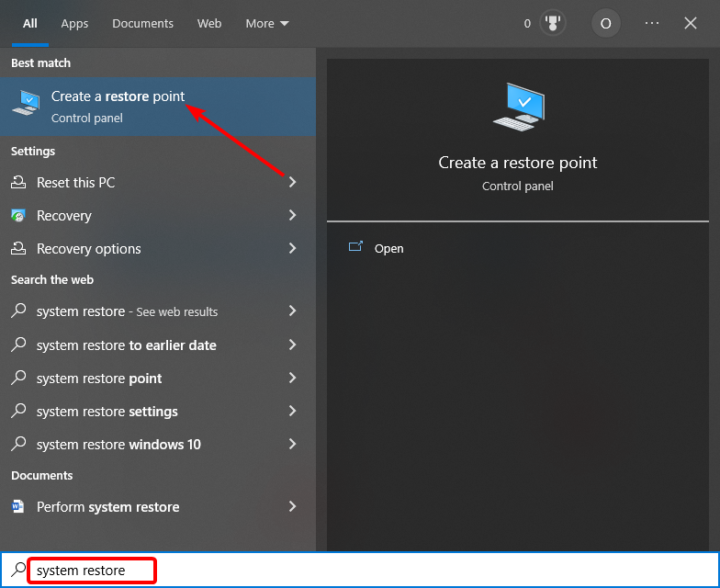Click 'Create a restore point' title in preview pane
This screenshot has width=720, height=588.
518,163
